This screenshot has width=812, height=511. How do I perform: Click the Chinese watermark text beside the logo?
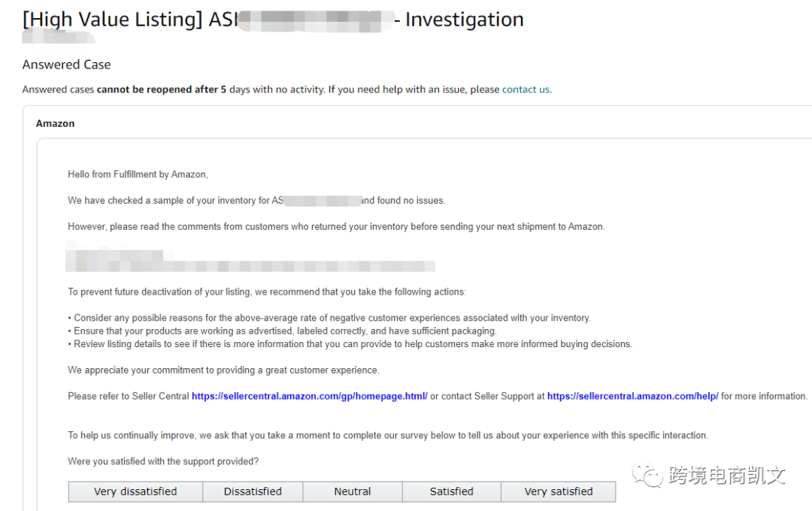coord(726,475)
